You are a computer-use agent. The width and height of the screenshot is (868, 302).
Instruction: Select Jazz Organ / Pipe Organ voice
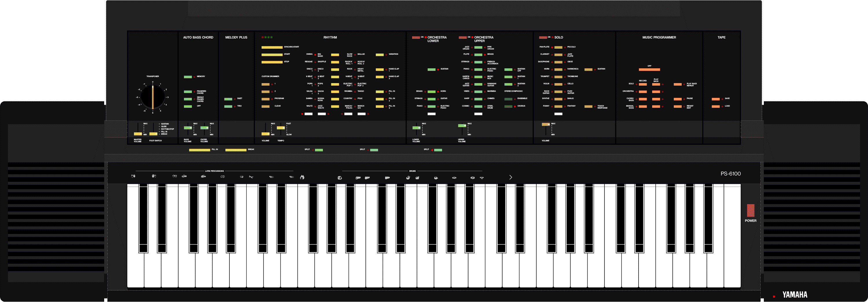click(479, 47)
